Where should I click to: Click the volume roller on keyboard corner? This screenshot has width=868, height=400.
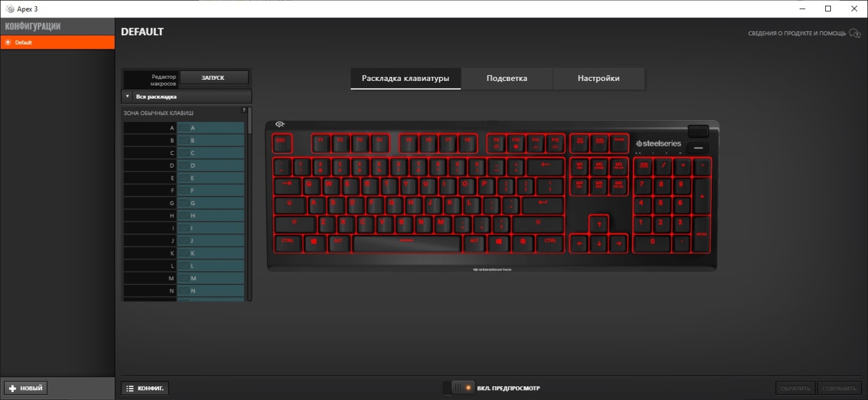(x=698, y=131)
